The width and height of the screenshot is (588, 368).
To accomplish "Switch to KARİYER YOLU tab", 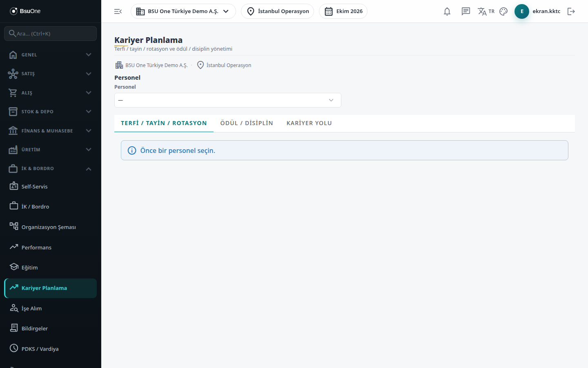I will 309,123.
